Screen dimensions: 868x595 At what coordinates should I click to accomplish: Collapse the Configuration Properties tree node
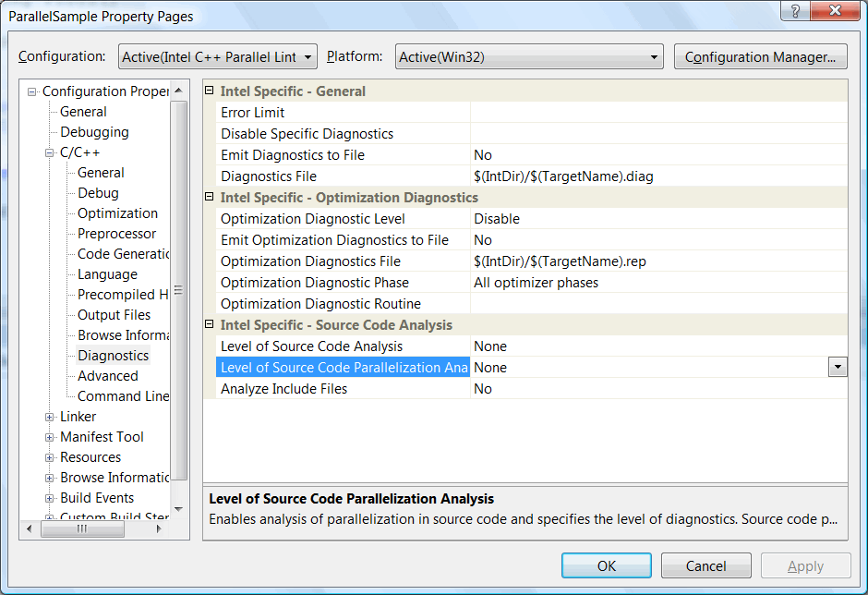click(31, 92)
